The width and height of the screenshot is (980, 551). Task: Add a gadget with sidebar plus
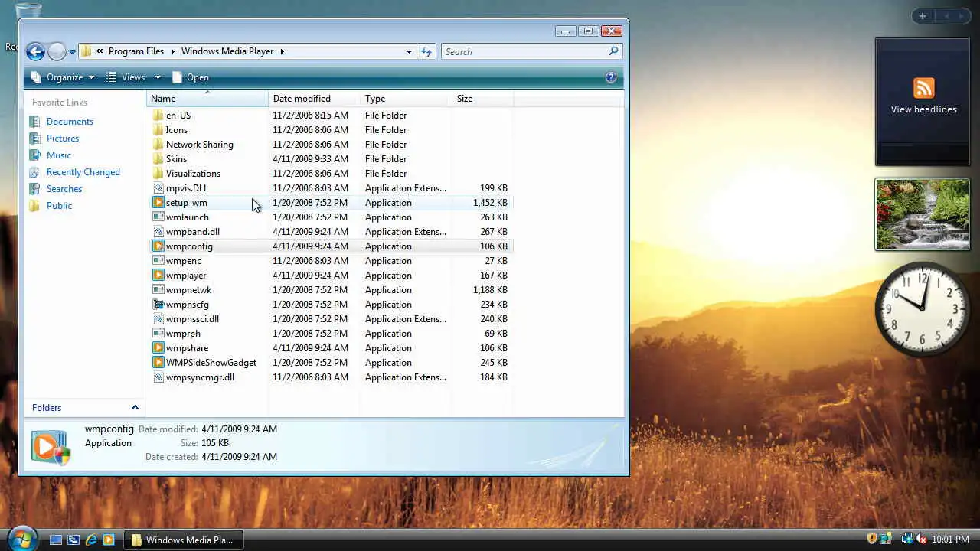(x=923, y=16)
